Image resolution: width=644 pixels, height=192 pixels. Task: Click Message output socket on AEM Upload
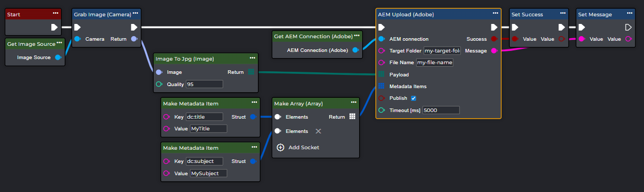tap(493, 50)
